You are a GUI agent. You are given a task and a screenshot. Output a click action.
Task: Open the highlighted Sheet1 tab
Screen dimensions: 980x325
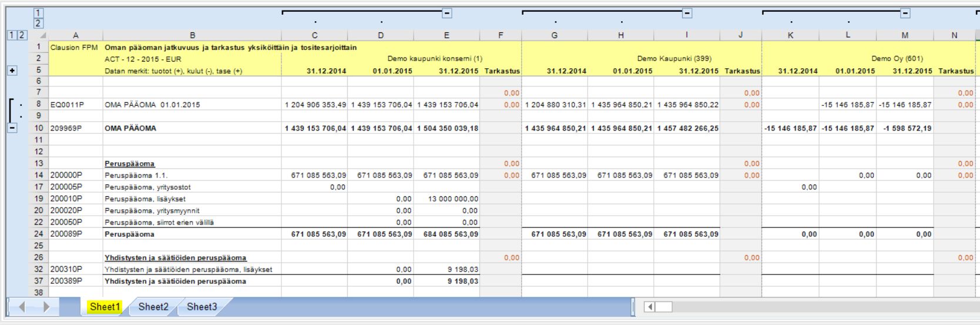105,307
